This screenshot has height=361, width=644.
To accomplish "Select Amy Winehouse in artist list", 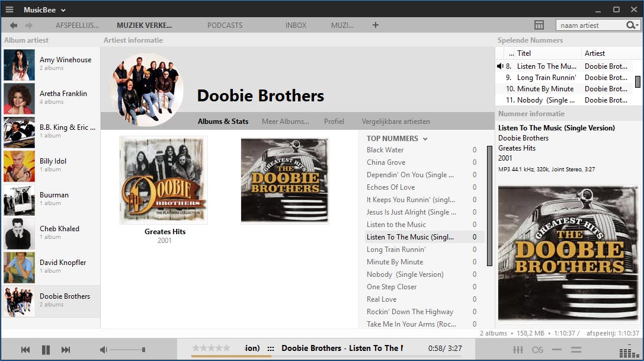I will [52, 65].
